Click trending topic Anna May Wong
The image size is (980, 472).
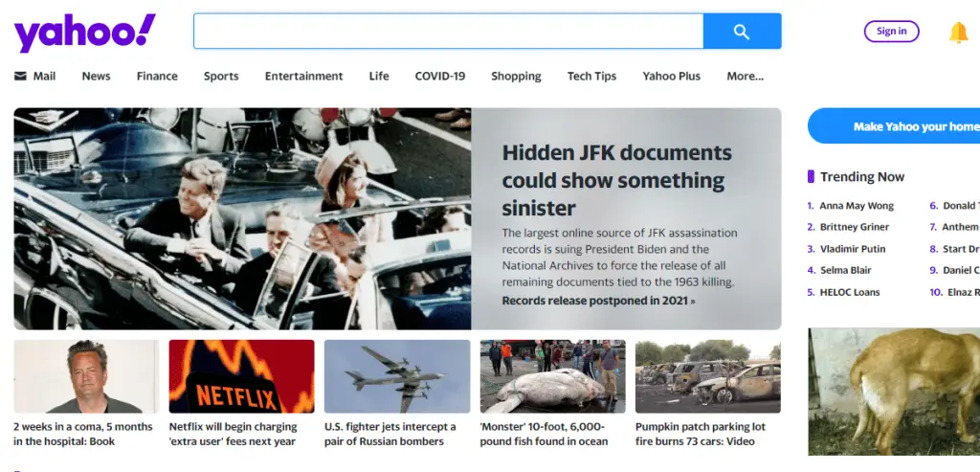(857, 206)
